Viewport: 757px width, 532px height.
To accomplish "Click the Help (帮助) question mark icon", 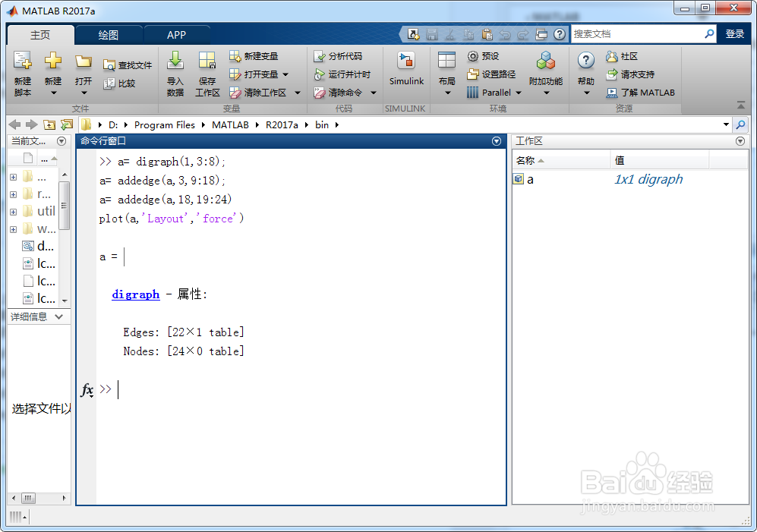I will [585, 61].
